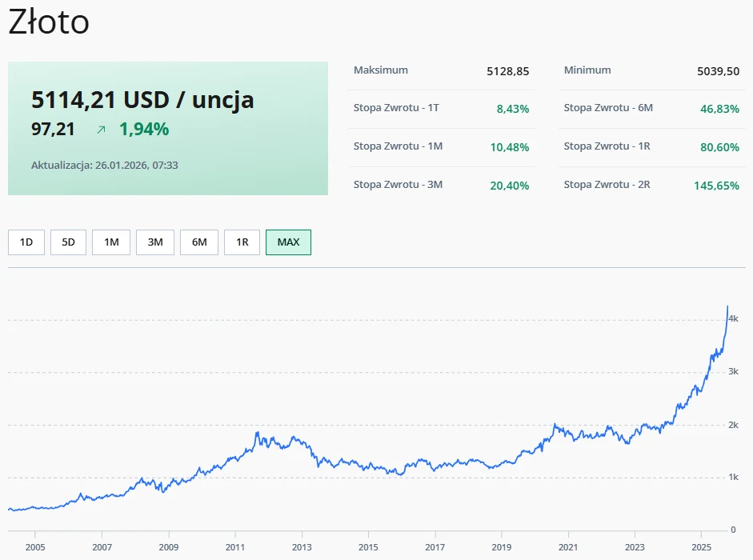Click the 4k label on the y-axis
The width and height of the screenshot is (753, 560).
pyautogui.click(x=733, y=319)
